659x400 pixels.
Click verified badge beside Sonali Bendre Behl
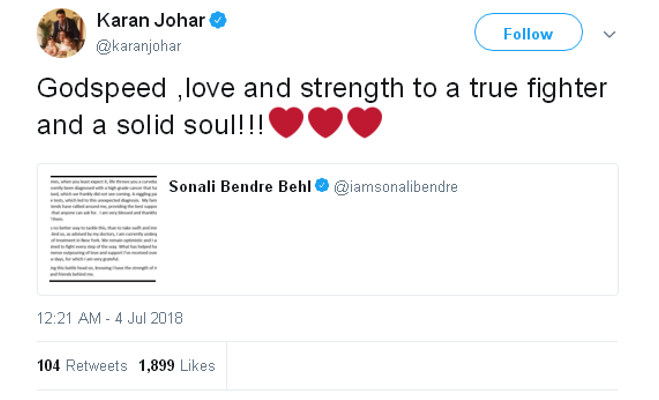click(x=323, y=185)
